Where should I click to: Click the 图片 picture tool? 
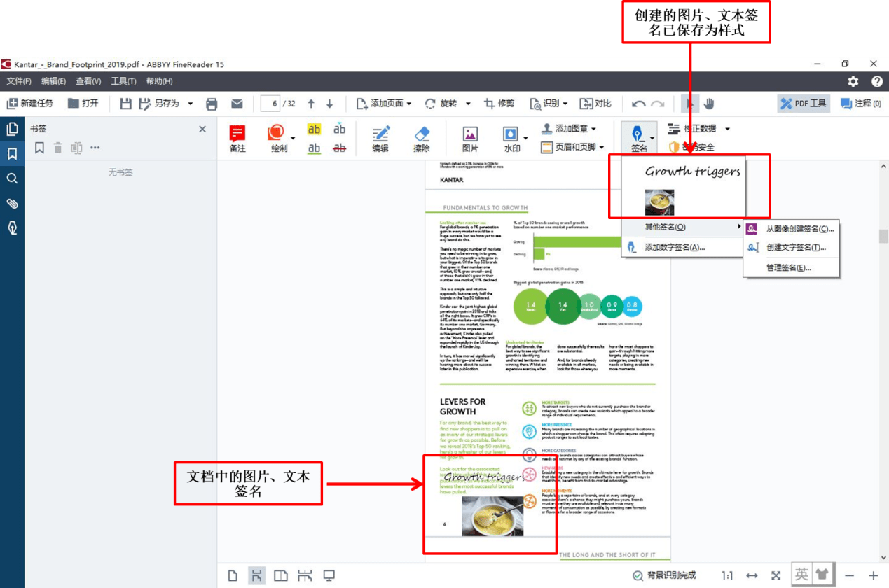tap(470, 139)
